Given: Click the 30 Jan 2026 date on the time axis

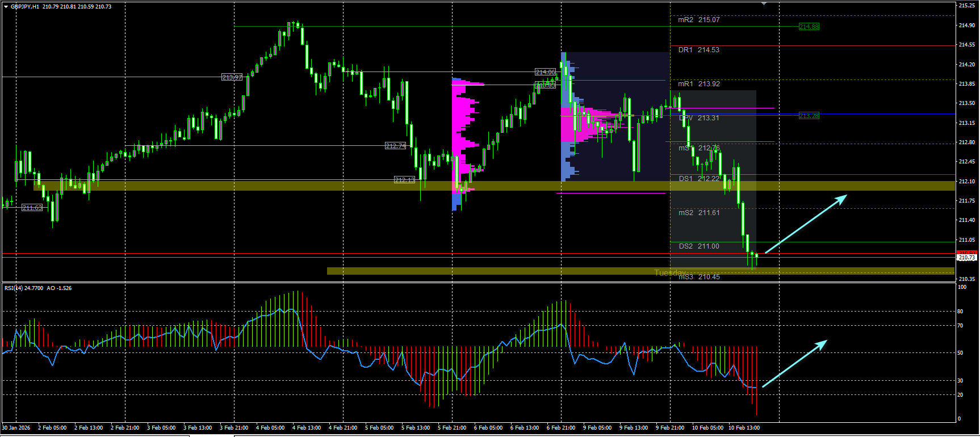Looking at the screenshot, I should [x=16, y=428].
